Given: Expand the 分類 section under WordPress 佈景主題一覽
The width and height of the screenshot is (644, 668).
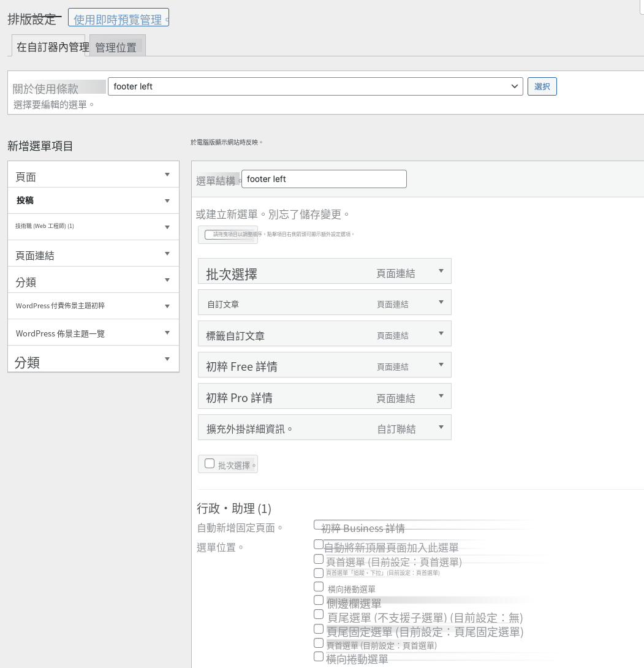Looking at the screenshot, I should [x=93, y=359].
